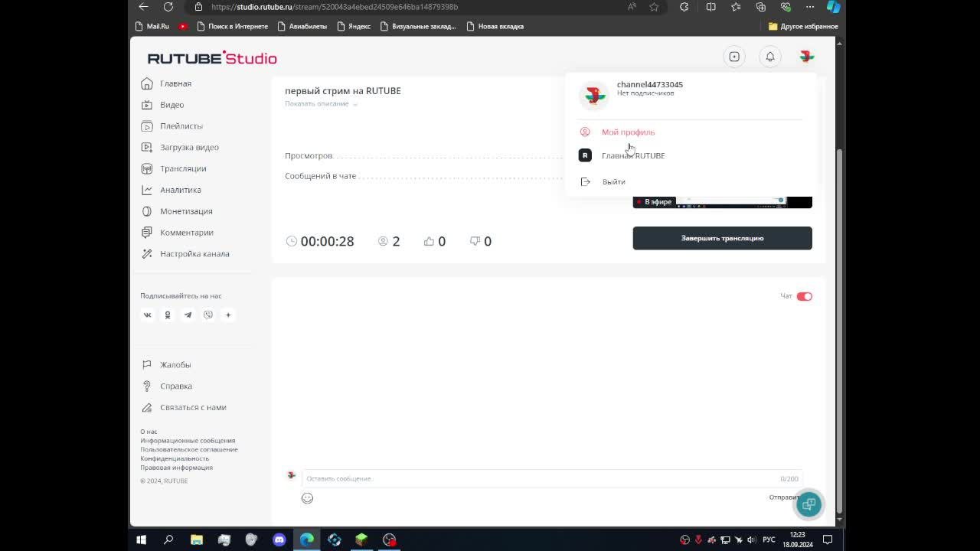
Task: Open Mail.Ru bookmark
Action: click(x=152, y=26)
